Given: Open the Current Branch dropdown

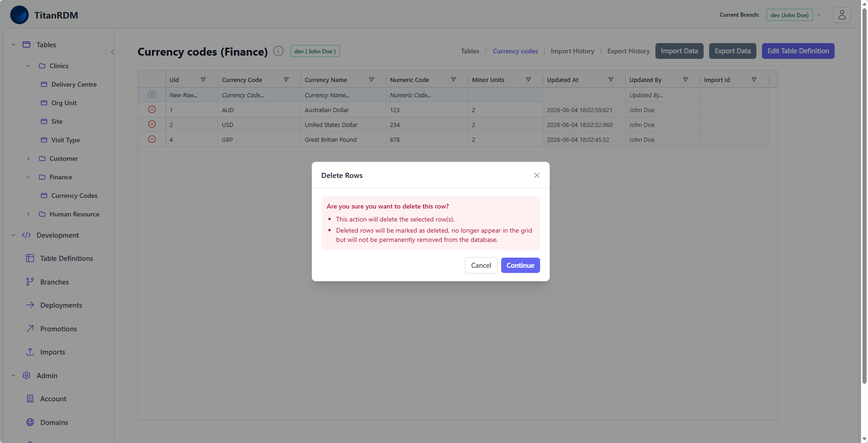Looking at the screenshot, I should (794, 15).
